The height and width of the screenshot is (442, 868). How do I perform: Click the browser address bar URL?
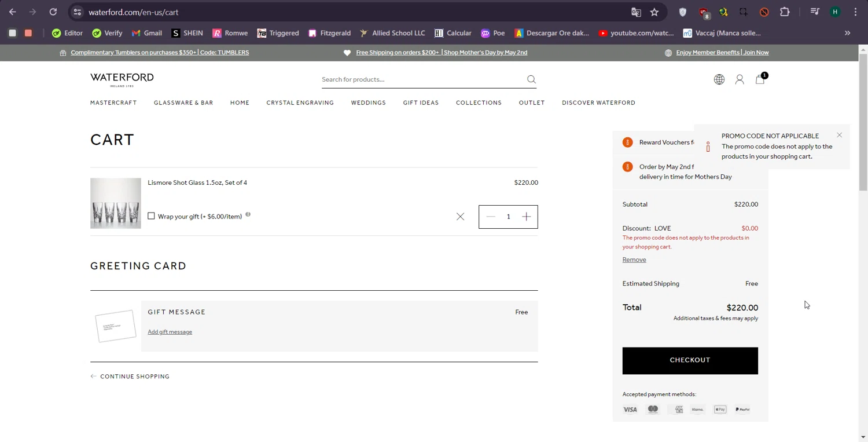click(x=134, y=12)
